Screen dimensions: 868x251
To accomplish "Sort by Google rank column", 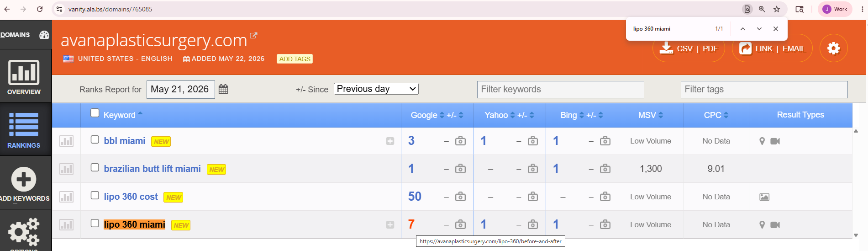I will click(x=427, y=115).
